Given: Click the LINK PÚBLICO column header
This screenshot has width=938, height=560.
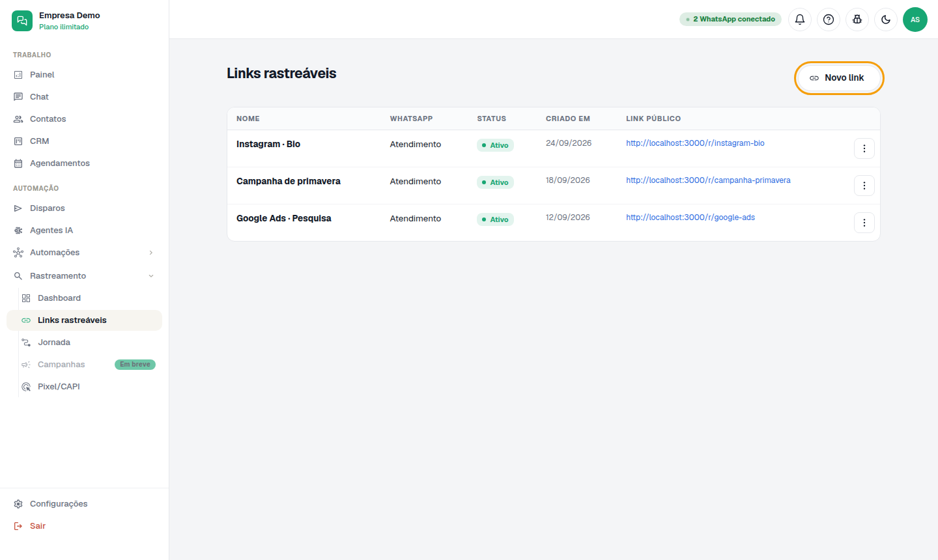Looking at the screenshot, I should [653, 119].
